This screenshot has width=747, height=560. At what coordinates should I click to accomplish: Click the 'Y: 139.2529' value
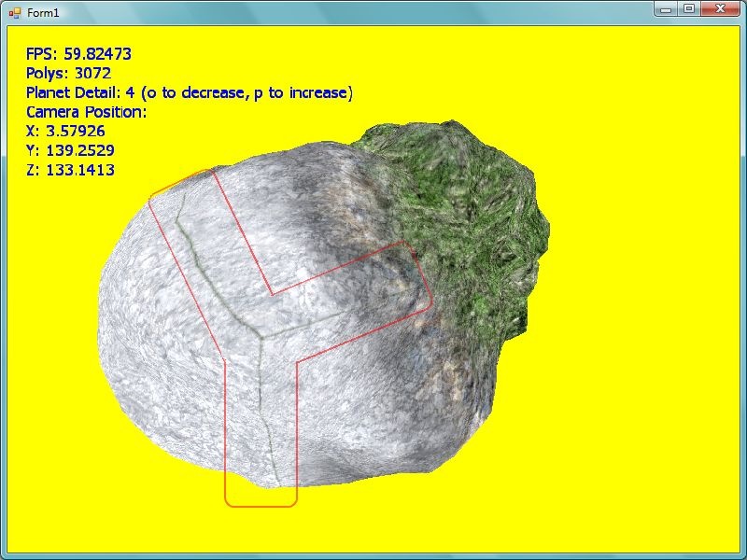71,150
